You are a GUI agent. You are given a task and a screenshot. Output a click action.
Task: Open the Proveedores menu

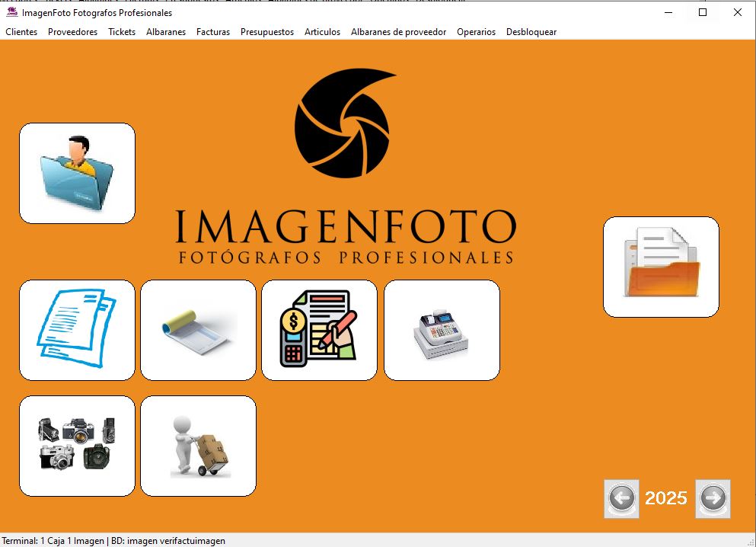pos(72,32)
